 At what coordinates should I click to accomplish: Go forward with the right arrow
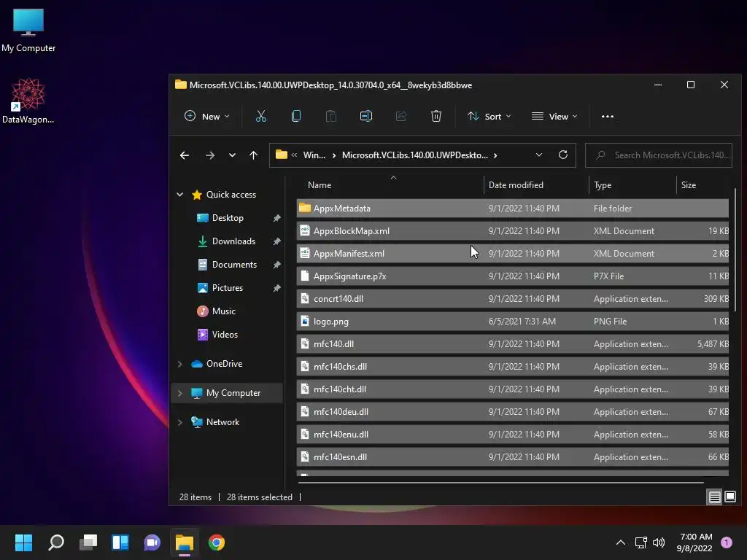(x=209, y=155)
